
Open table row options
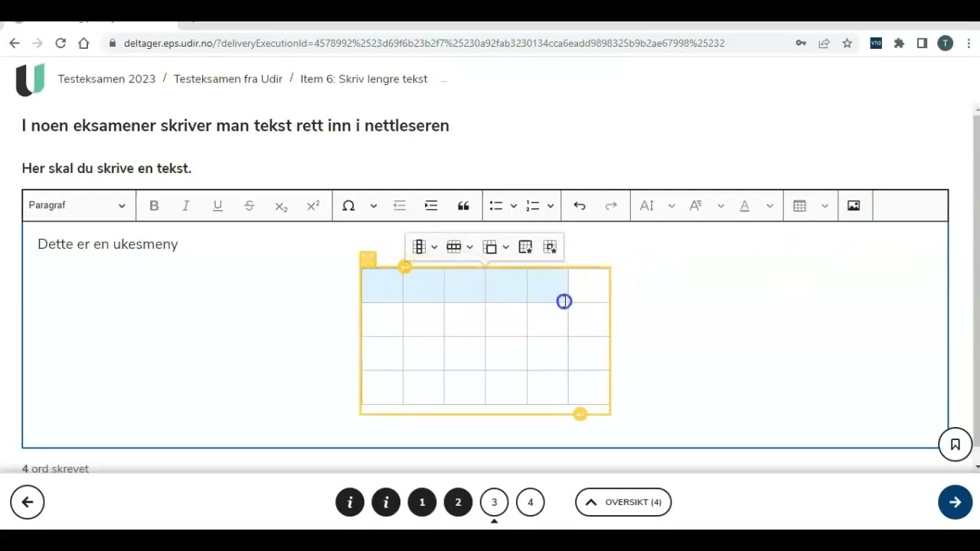[x=454, y=247]
